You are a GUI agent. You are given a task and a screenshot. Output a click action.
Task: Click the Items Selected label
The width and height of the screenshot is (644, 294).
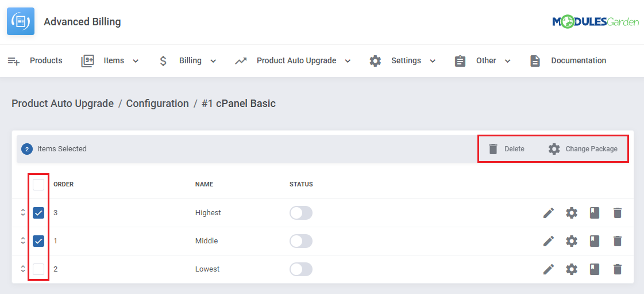point(61,149)
